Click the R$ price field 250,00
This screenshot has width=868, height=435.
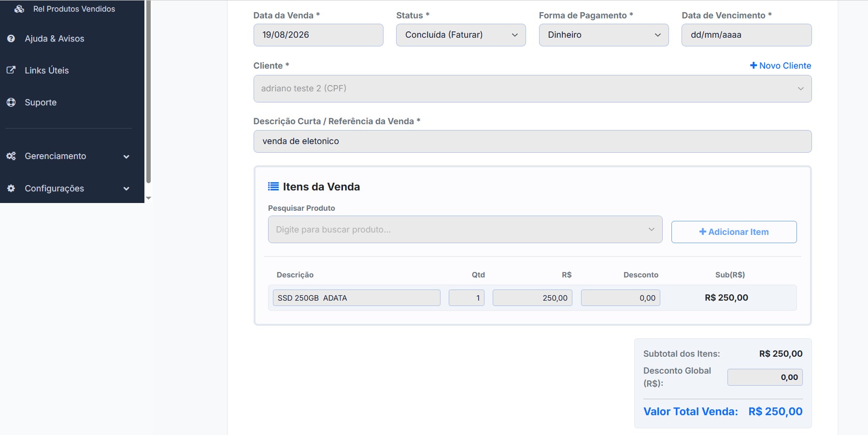tap(532, 298)
